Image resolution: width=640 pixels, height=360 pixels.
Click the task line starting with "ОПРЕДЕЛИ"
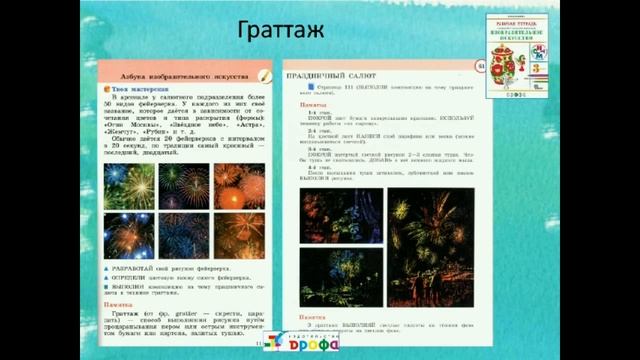point(181,278)
